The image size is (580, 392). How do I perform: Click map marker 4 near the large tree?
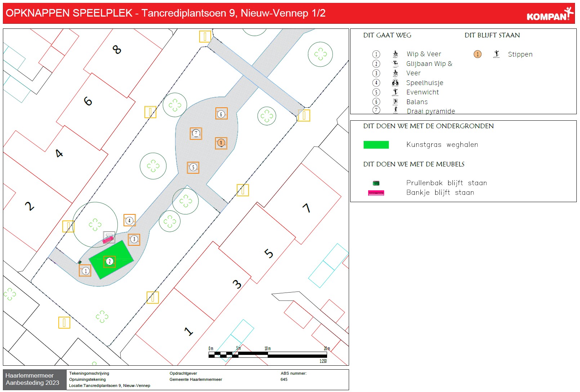[x=129, y=220]
